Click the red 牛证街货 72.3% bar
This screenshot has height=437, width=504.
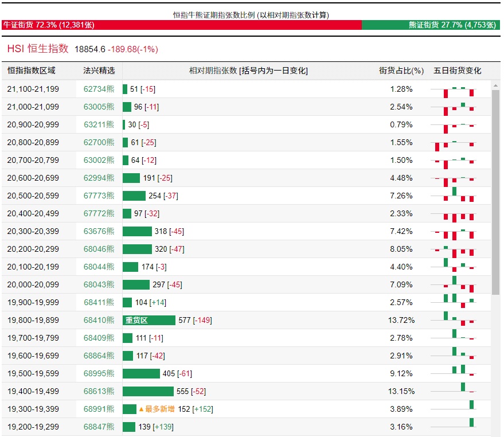tap(181, 25)
